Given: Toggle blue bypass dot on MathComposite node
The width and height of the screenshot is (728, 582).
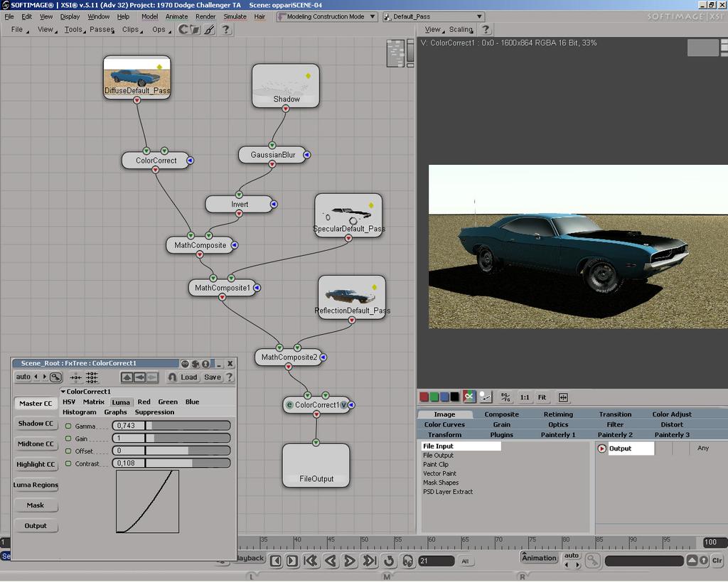Looking at the screenshot, I should 235,244.
